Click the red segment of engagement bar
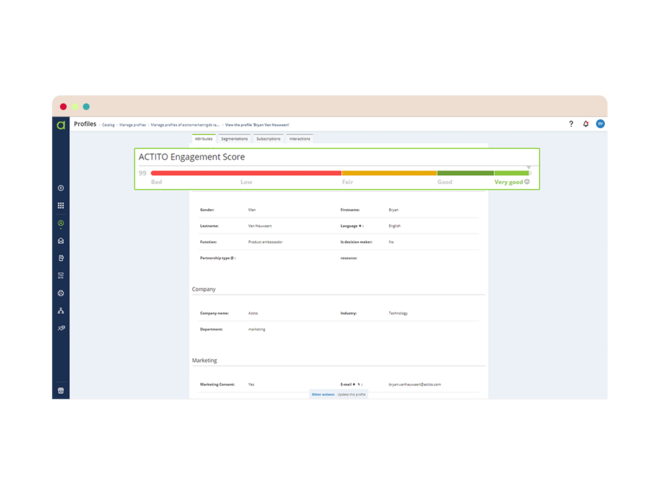This screenshot has height=495, width=660. coord(246,173)
